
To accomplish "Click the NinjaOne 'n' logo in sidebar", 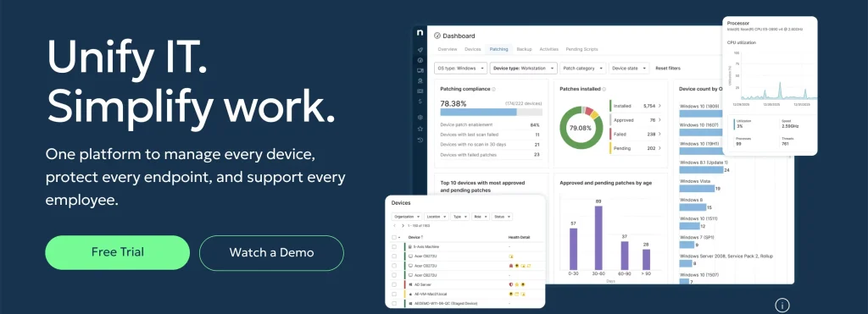I will 420,34.
